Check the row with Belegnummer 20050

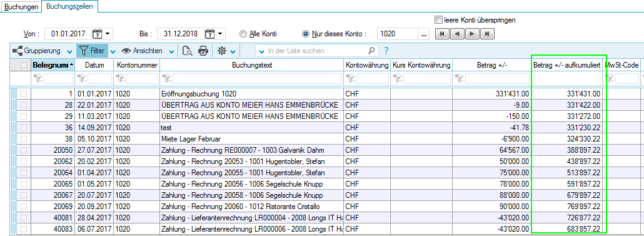[24, 150]
